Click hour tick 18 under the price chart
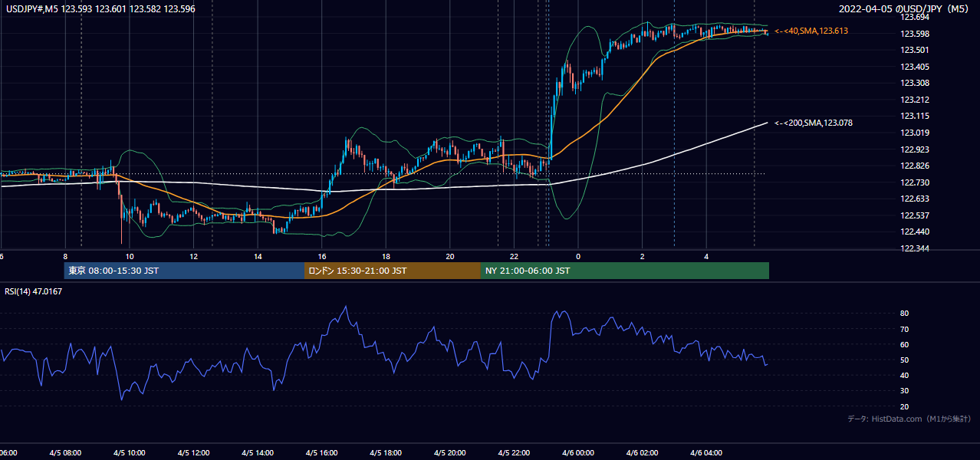980x460 pixels. click(386, 256)
